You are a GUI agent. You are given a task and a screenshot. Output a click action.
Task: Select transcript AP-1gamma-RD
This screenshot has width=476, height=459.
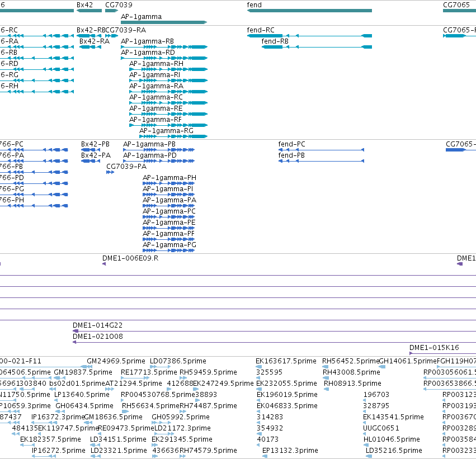tap(148, 53)
